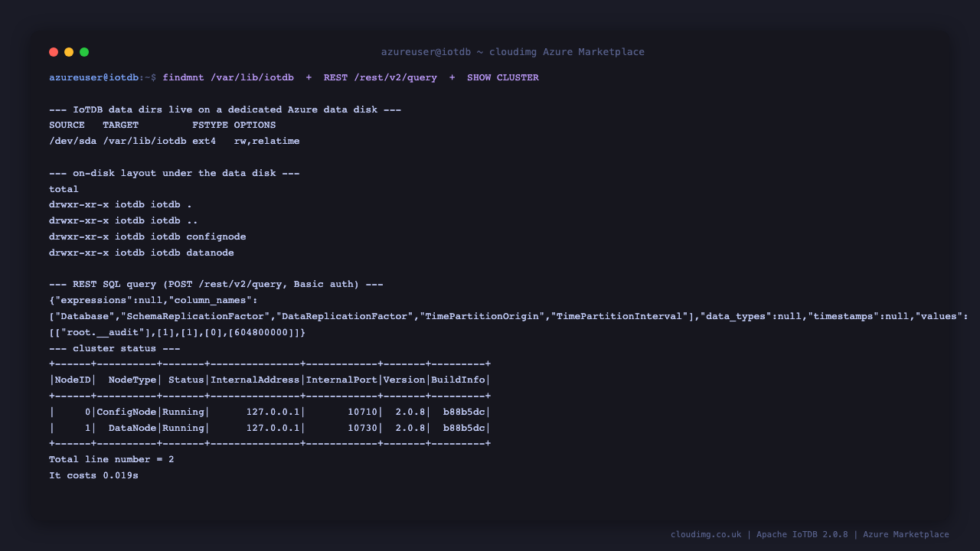This screenshot has height=551, width=980.
Task: Click the 'Status' column header
Action: 186,380
